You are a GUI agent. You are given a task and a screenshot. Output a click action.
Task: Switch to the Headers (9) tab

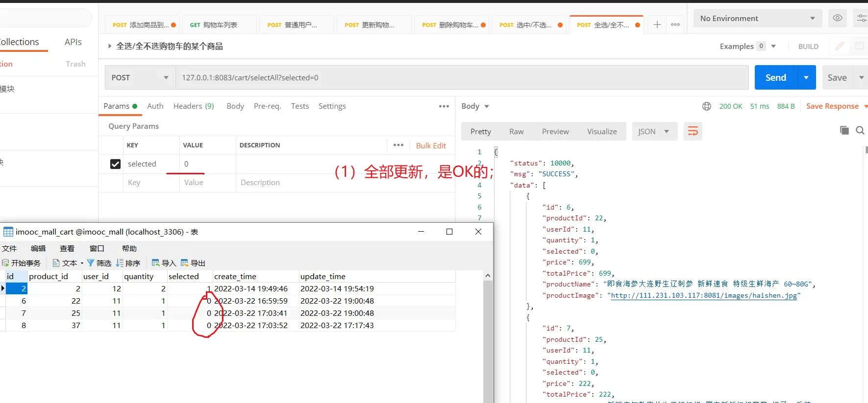pos(194,106)
